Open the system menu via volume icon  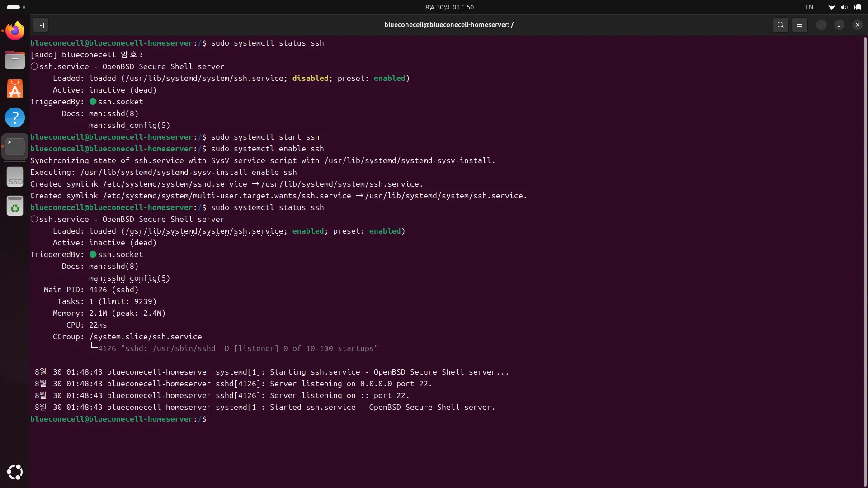click(x=844, y=7)
